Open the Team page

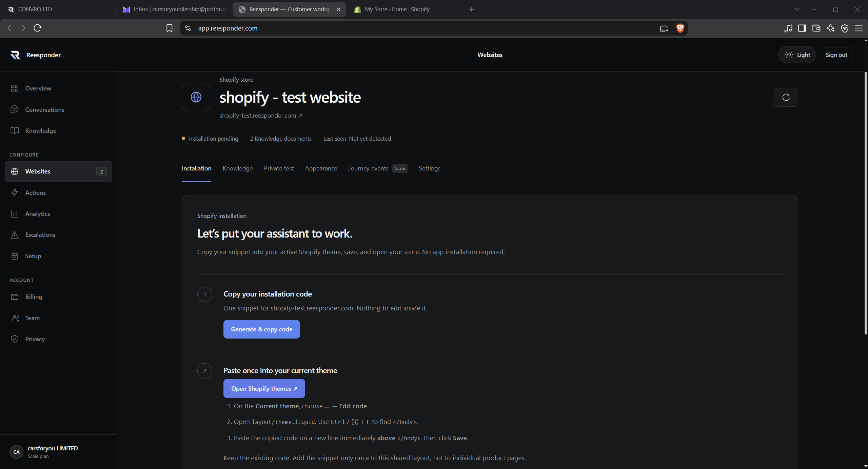(58, 318)
